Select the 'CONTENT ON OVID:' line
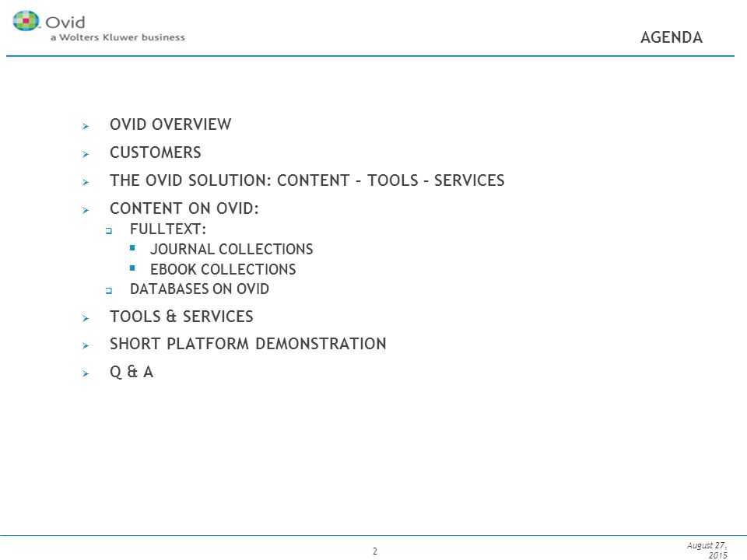The image size is (747, 560). (184, 208)
